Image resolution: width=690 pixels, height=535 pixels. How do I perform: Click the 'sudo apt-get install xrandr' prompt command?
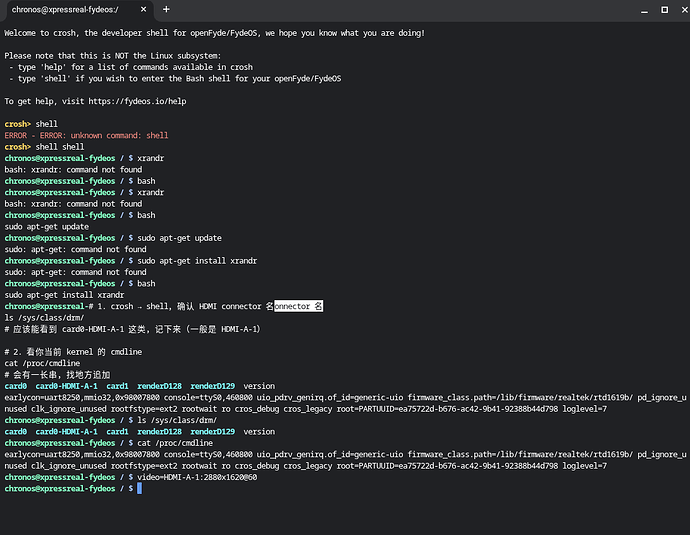197,261
